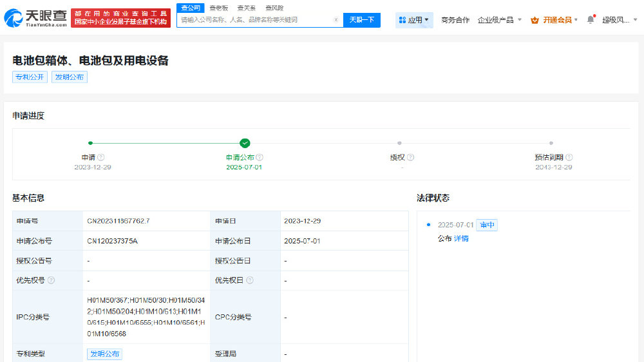Click the 2043-12-29 estimated expiry date
Image resolution: width=644 pixels, height=362 pixels.
click(x=554, y=167)
